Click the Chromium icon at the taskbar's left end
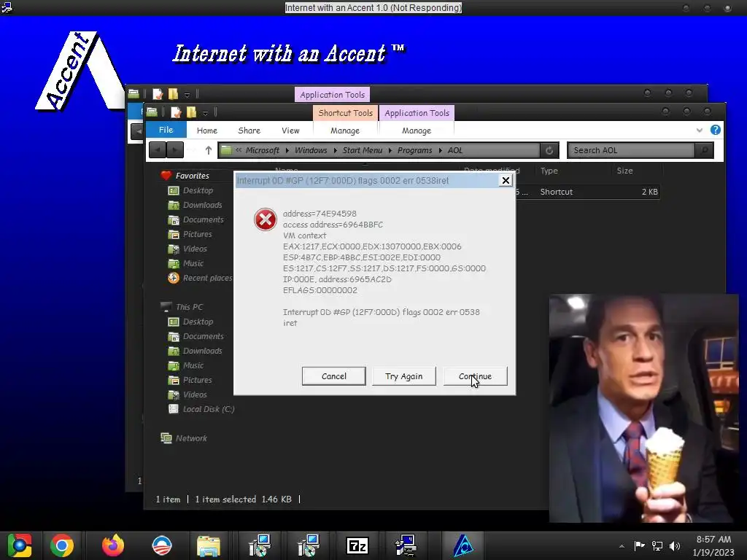Viewport: 747px width, 560px height. tap(20, 545)
